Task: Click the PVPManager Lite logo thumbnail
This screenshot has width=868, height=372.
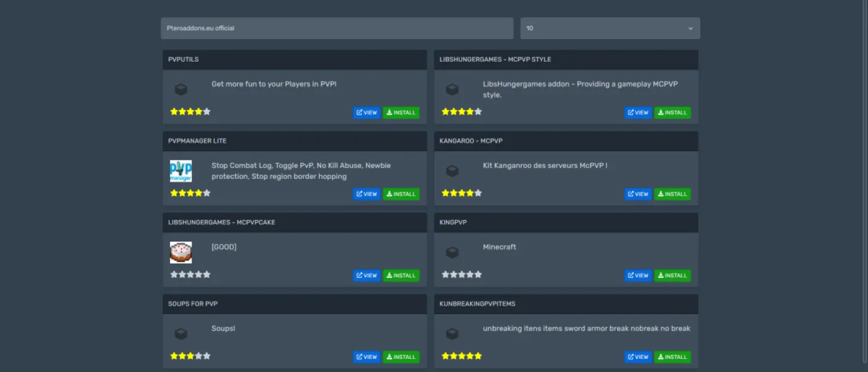Action: pyautogui.click(x=181, y=171)
